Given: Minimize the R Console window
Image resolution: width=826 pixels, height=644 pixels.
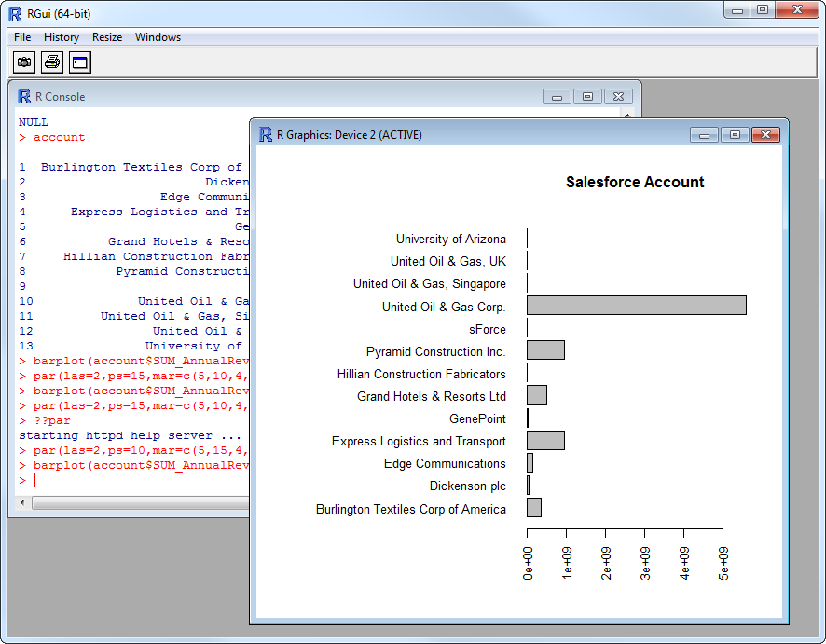Looking at the screenshot, I should pyautogui.click(x=558, y=97).
